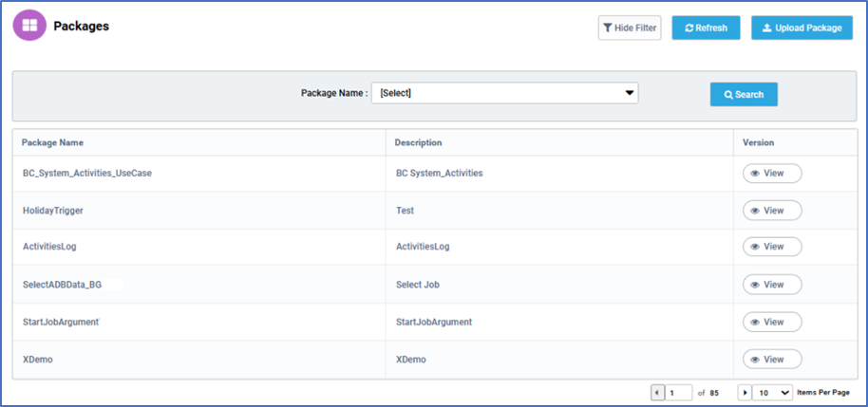Image resolution: width=868 pixels, height=407 pixels.
Task: View versions of HolidayTrigger package
Action: [x=772, y=211]
